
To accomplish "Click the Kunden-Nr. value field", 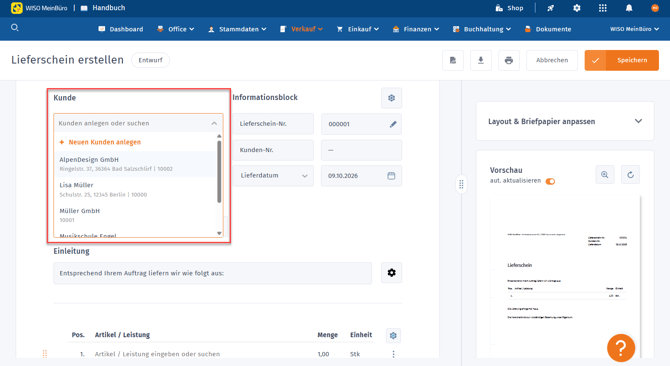I will (x=361, y=150).
